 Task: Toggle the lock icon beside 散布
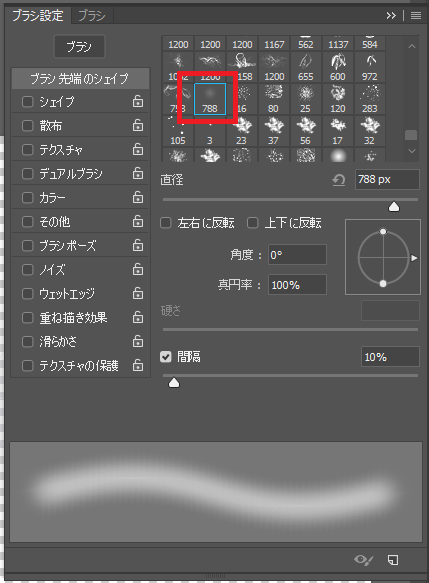click(x=138, y=125)
